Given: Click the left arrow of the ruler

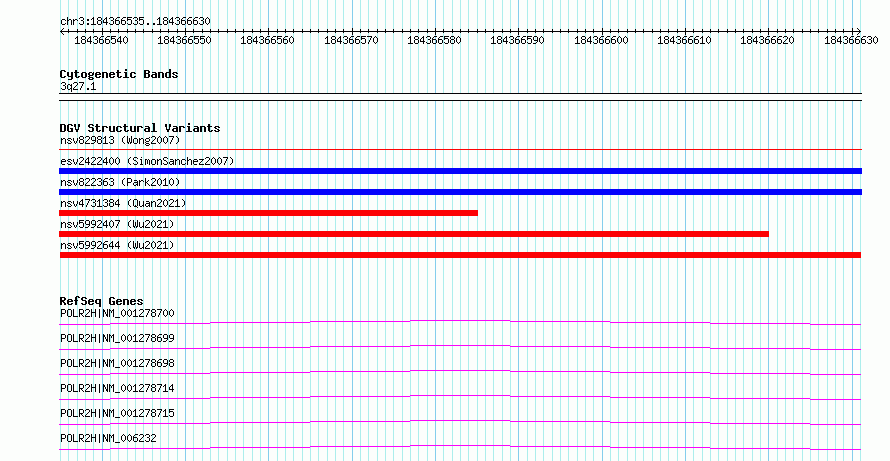Looking at the screenshot, I should click(x=62, y=31).
